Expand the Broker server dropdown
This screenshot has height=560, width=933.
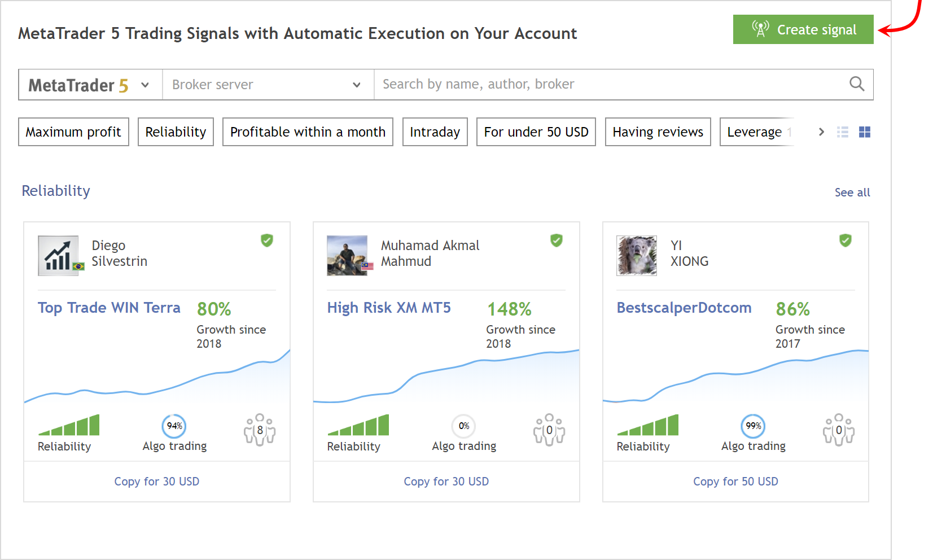(x=268, y=85)
